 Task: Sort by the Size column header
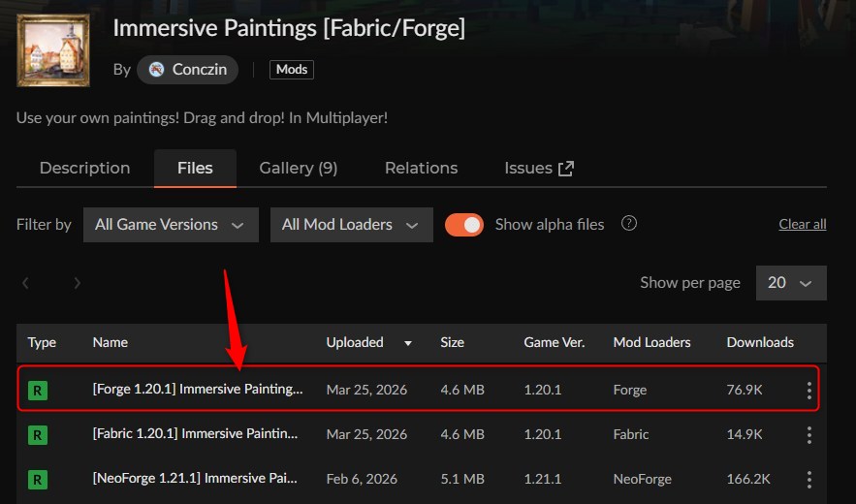452,342
